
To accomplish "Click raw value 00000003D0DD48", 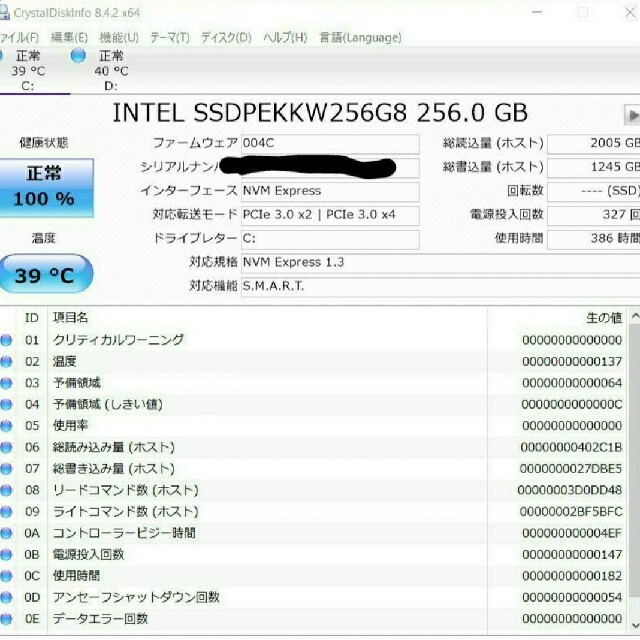I will pos(570,490).
